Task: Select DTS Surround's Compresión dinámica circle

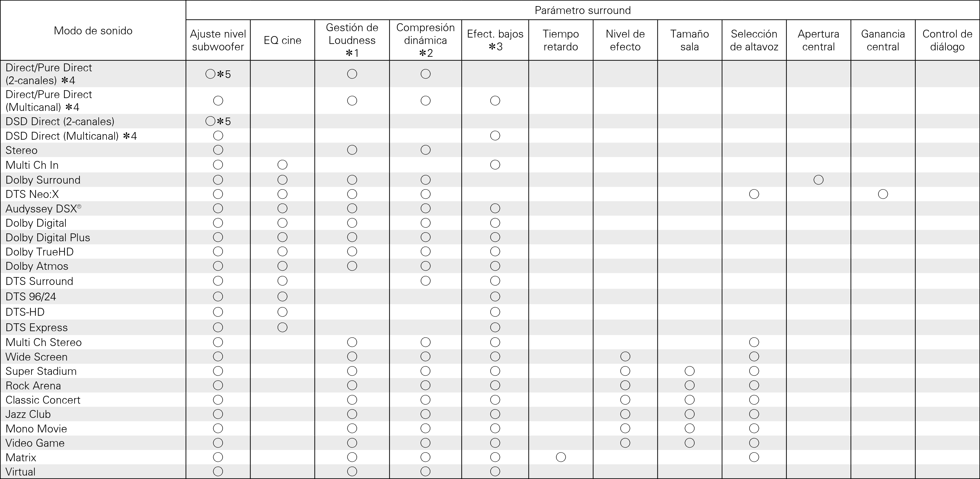Action: pos(425,281)
